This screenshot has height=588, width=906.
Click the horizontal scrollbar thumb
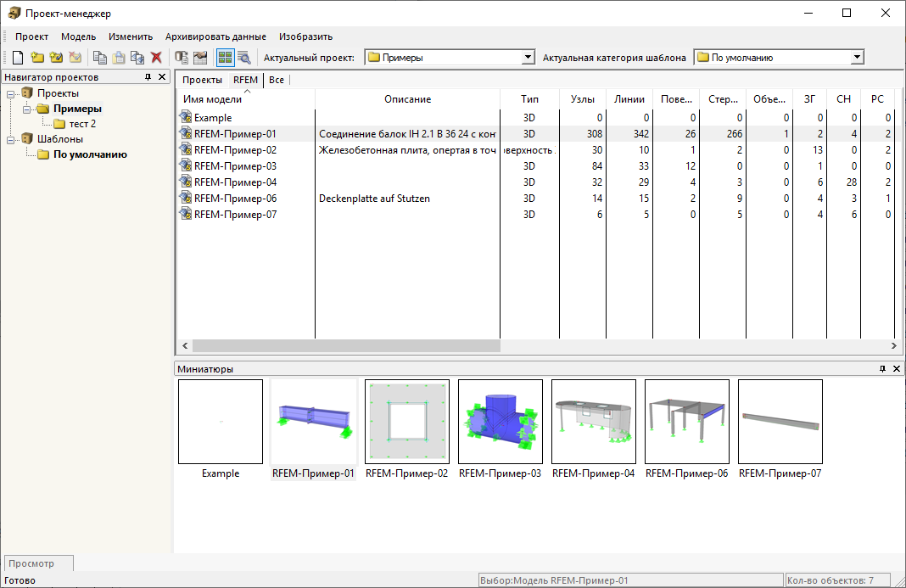346,345
